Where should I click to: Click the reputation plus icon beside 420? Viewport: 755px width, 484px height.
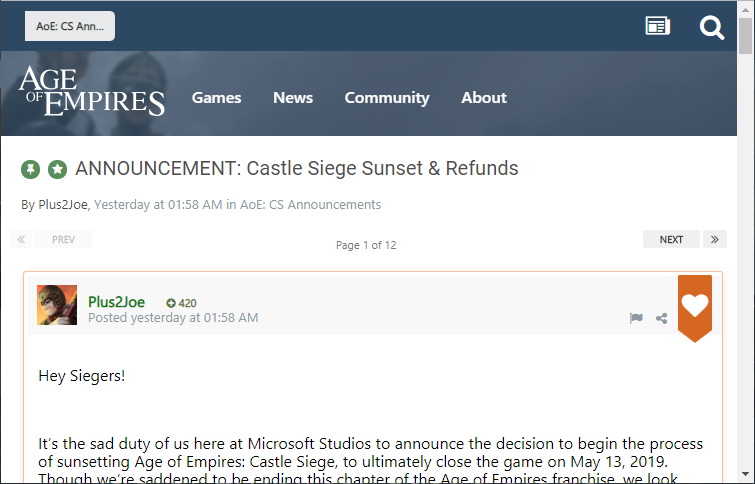pyautogui.click(x=170, y=303)
